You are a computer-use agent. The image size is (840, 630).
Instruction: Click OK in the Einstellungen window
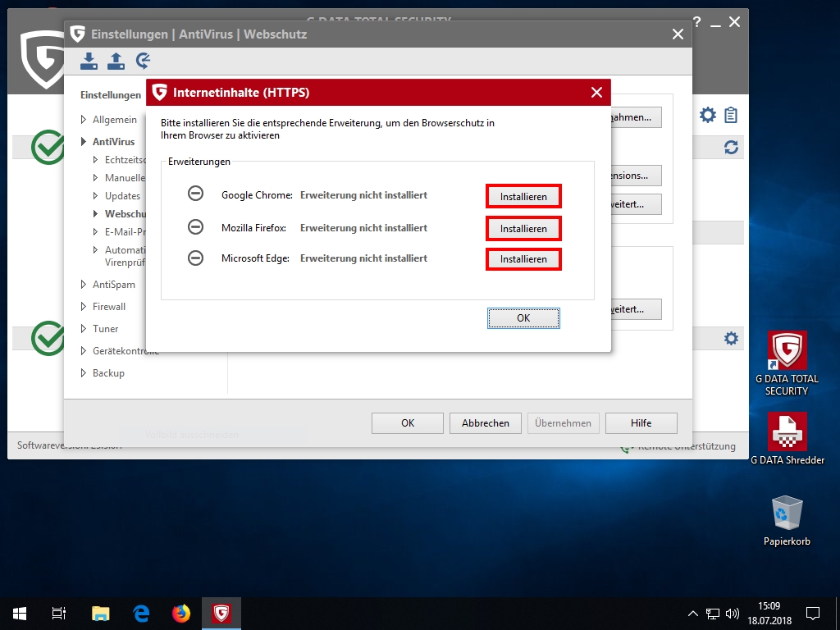pos(408,423)
